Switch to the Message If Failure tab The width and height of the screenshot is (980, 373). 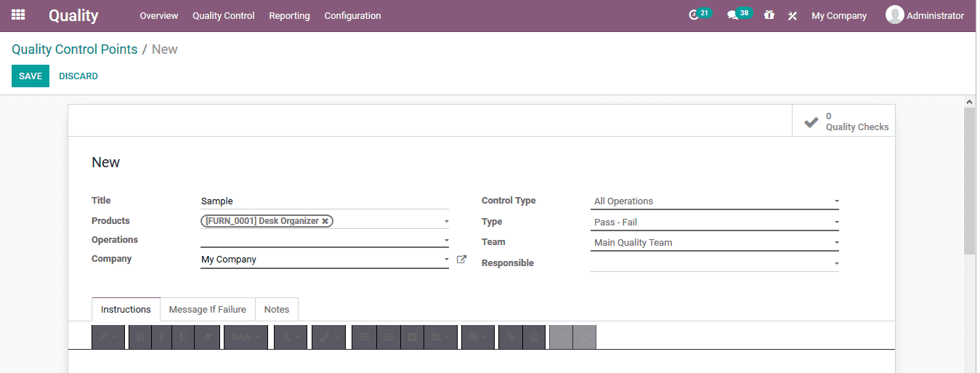208,309
